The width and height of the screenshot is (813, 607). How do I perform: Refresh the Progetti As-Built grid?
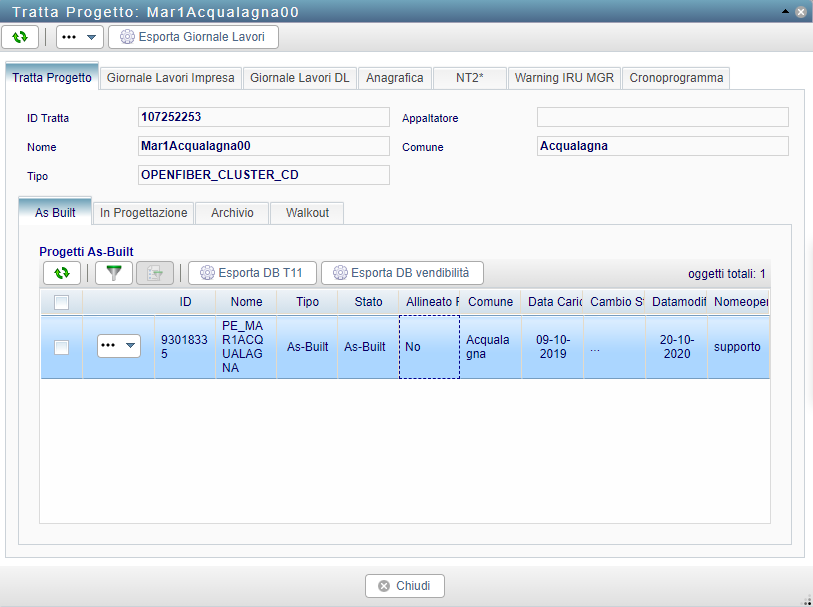pyautogui.click(x=62, y=272)
